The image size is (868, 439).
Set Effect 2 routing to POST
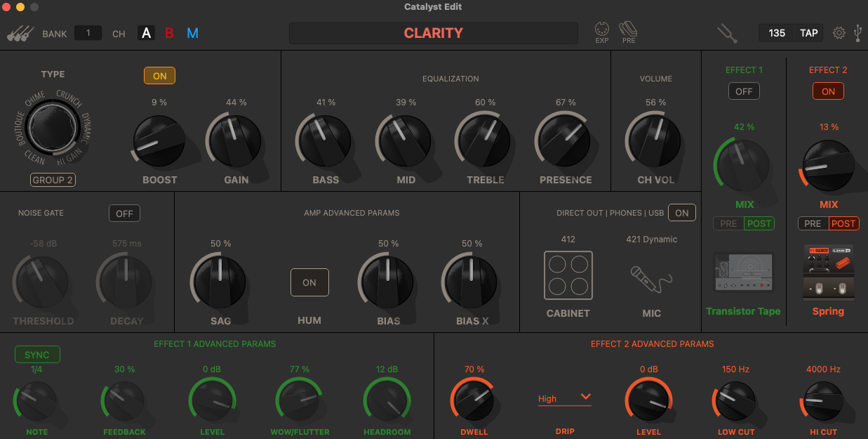pos(843,223)
